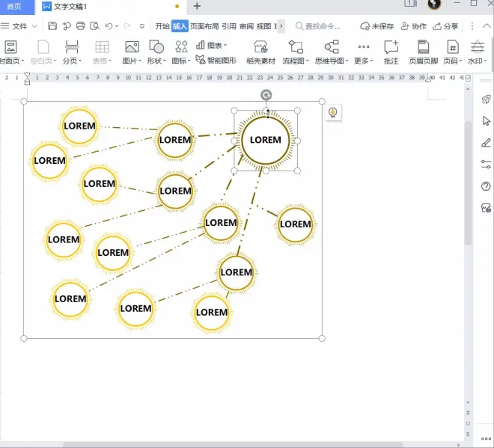Expand the quick access toolbar customize arrow
The width and height of the screenshot is (494, 448).
coord(142,26)
